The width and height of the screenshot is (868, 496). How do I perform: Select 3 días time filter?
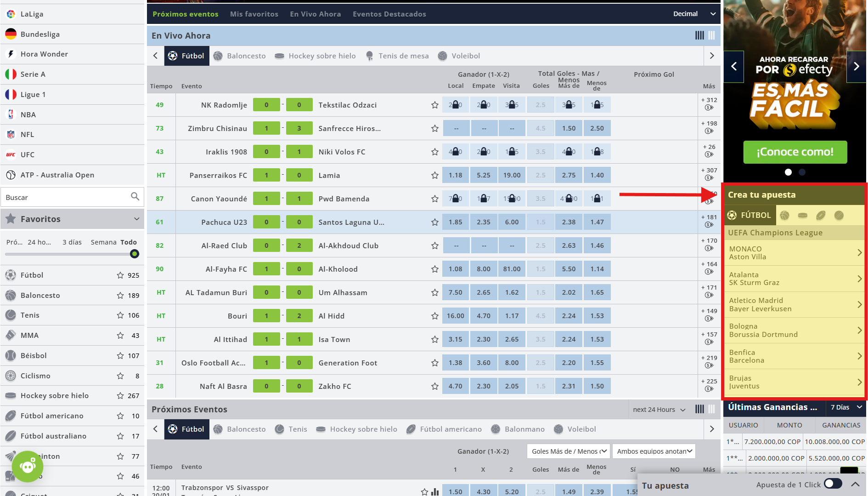coord(72,242)
